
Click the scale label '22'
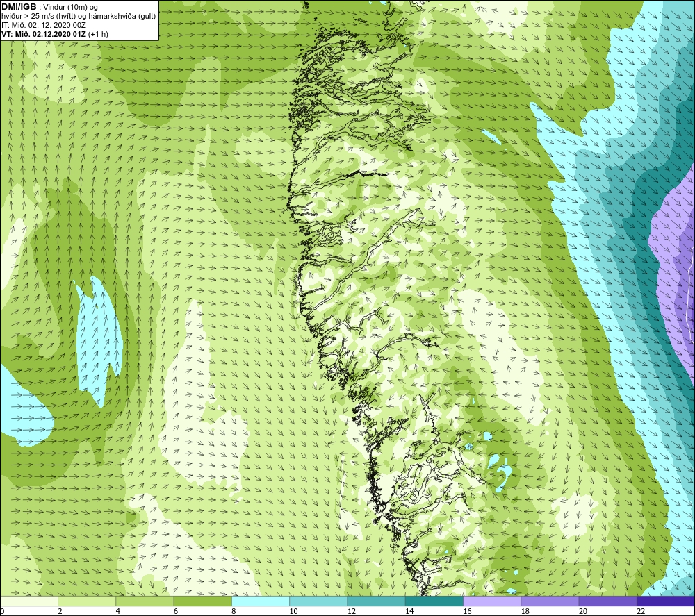(641, 611)
